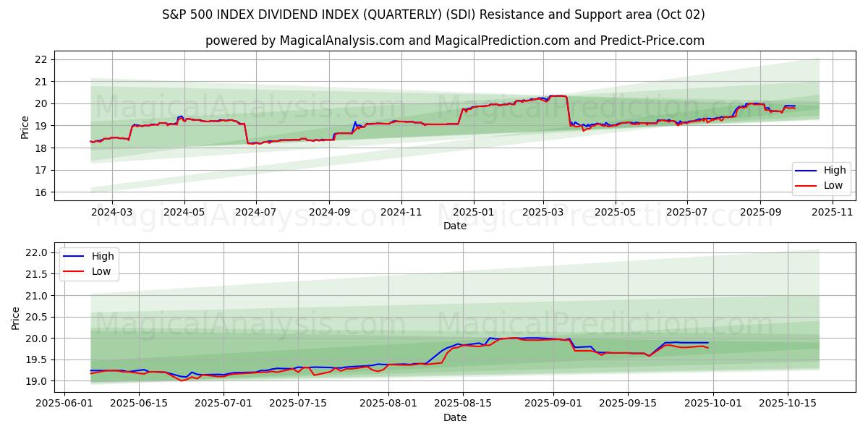868x434 pixels.
Task: Click the 2025-10-15 date tick on bottom chart
Action: click(788, 403)
